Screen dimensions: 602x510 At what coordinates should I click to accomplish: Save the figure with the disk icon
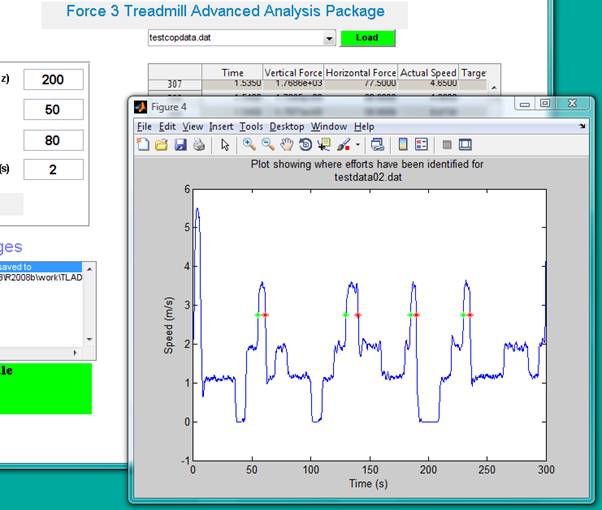point(180,145)
